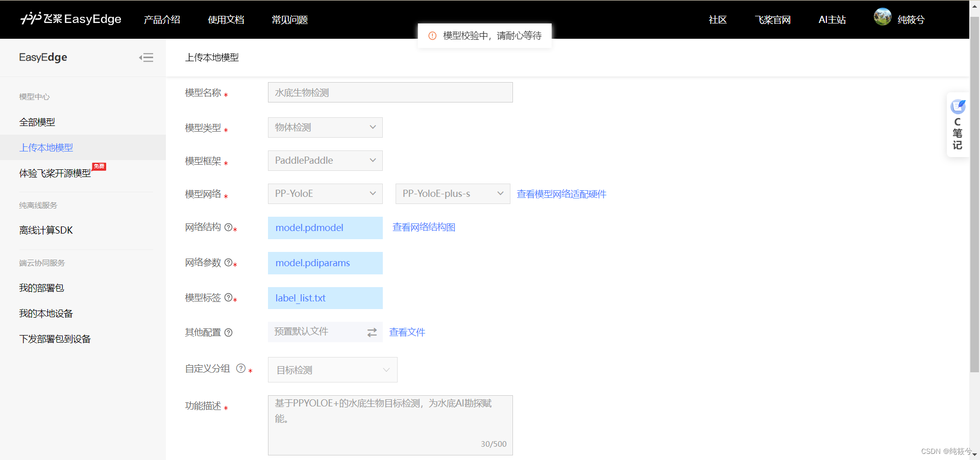
Task: Open 体验飞桨开源模型 in sidebar
Action: tap(55, 173)
